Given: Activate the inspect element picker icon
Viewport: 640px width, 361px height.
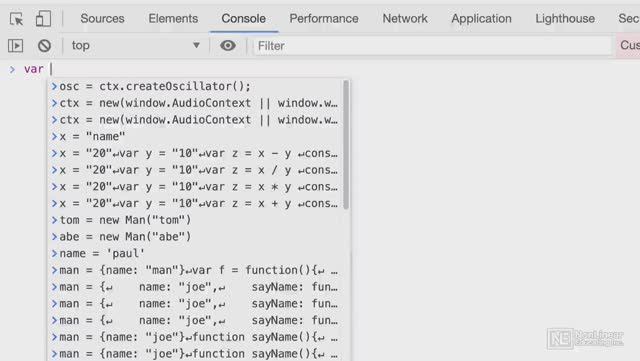Looking at the screenshot, I should point(17,19).
